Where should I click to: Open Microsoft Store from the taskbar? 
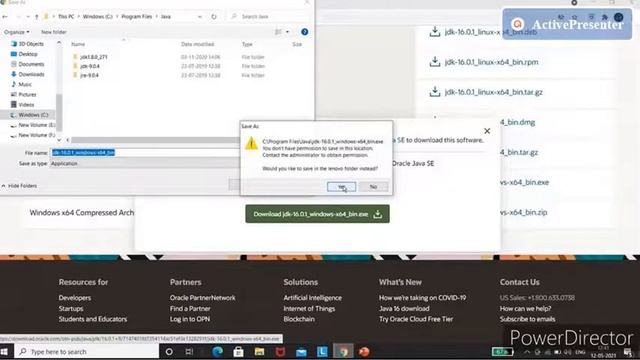tap(238, 352)
